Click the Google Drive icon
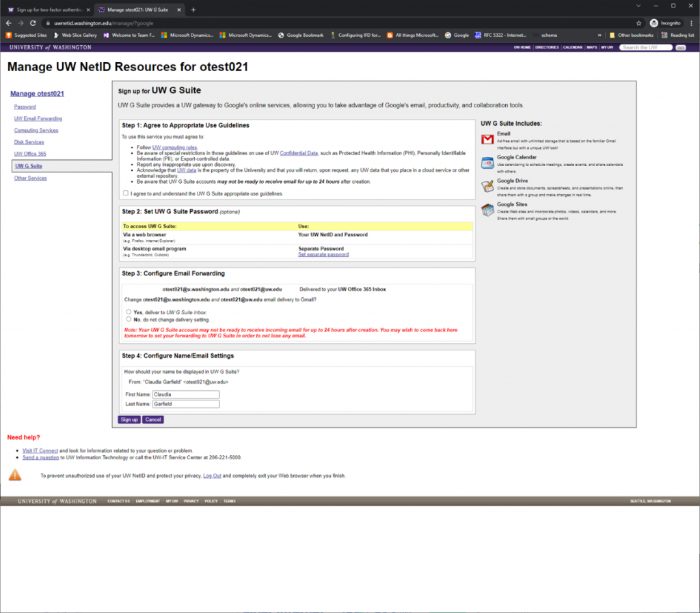The height and width of the screenshot is (613, 700). [487, 186]
